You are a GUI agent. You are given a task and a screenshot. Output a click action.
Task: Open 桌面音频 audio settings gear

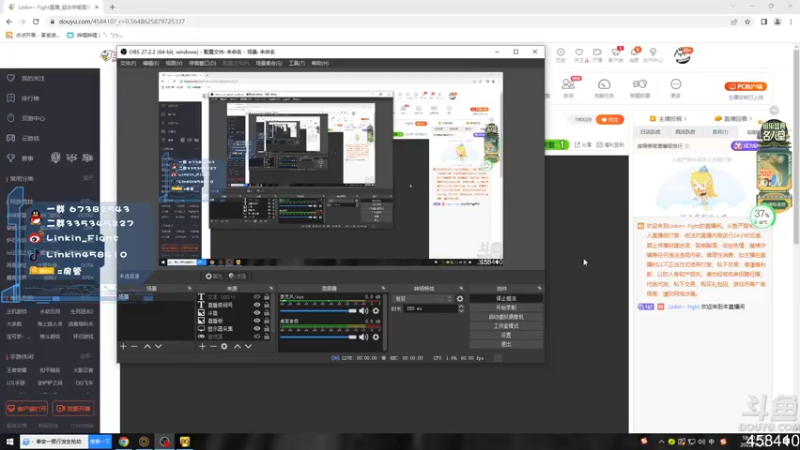(376, 337)
